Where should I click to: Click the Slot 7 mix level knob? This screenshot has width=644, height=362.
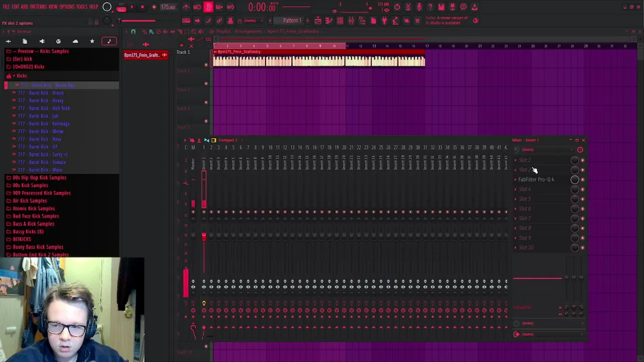point(575,218)
